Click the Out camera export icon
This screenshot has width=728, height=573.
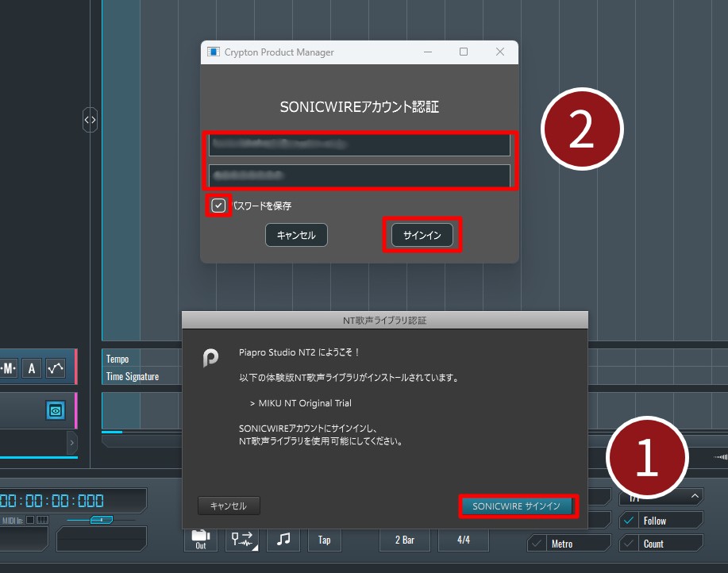click(201, 539)
